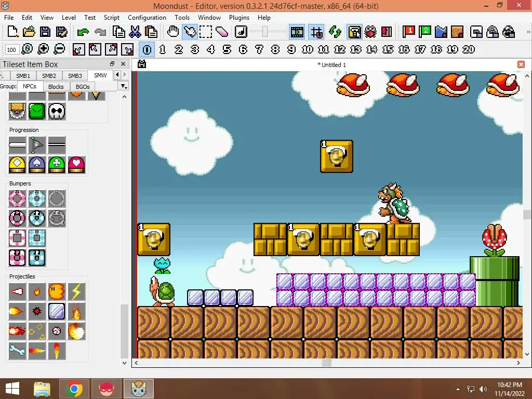Switch to section 5
This screenshot has width=532, height=399.
point(227,49)
